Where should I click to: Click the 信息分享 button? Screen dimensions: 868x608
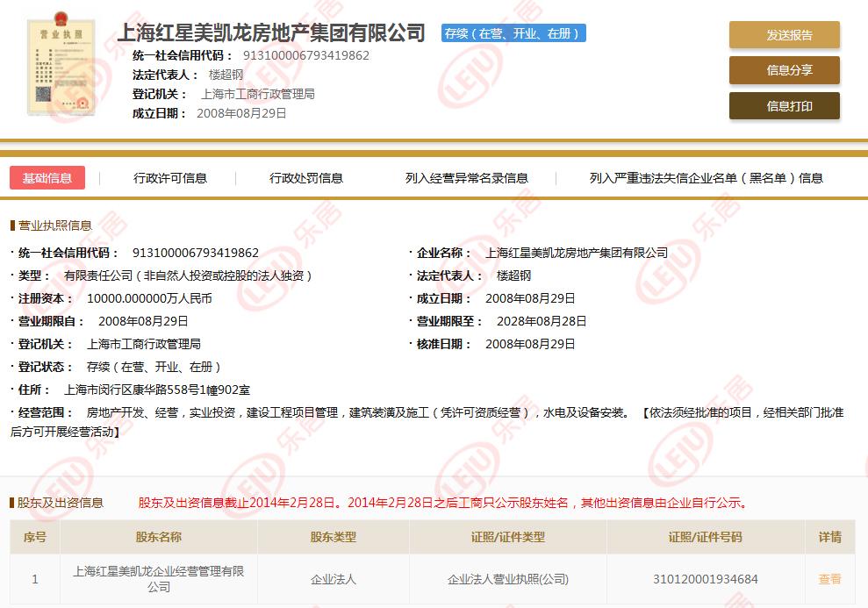785,70
